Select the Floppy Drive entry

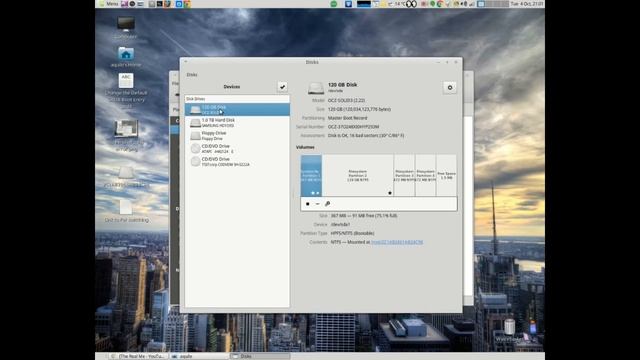(x=237, y=136)
